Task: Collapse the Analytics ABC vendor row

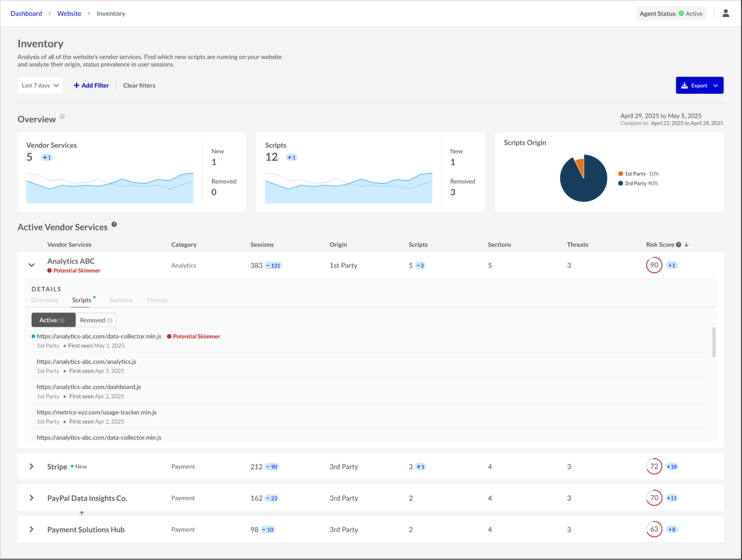Action: 32,265
